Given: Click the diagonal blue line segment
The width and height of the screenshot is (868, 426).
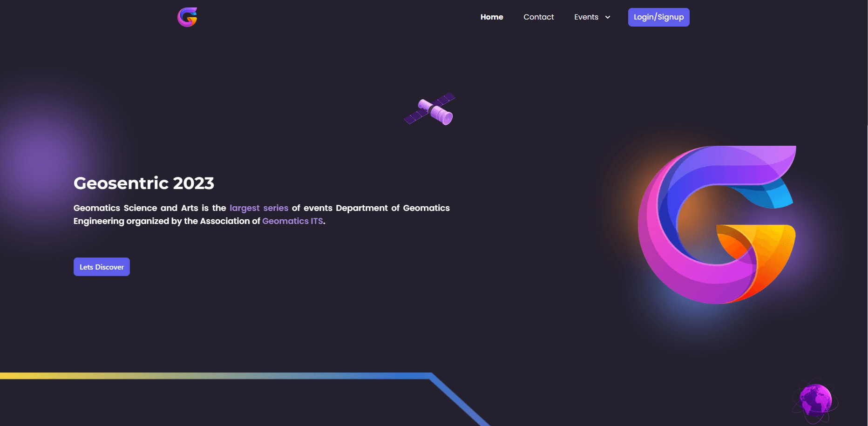Looking at the screenshot, I should tap(459, 400).
